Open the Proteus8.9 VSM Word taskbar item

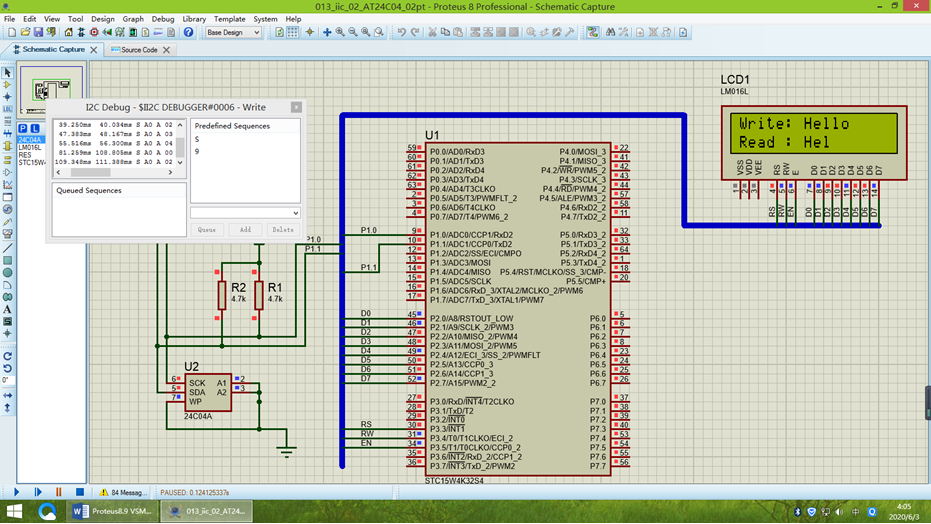112,511
